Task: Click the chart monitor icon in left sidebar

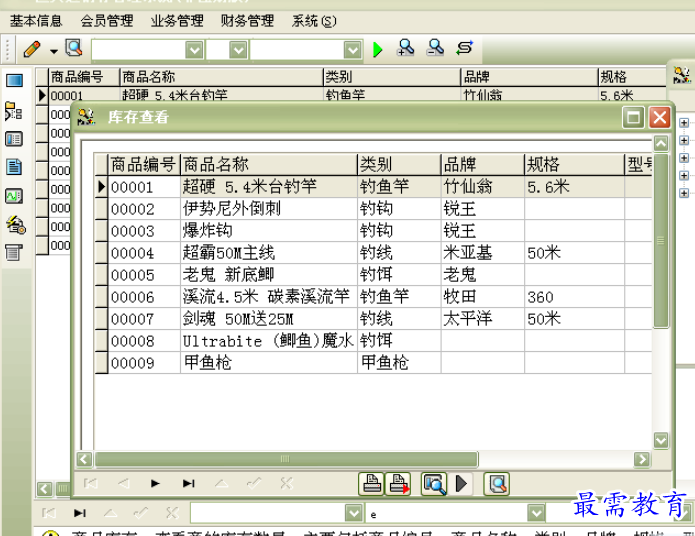Action: click(14, 196)
